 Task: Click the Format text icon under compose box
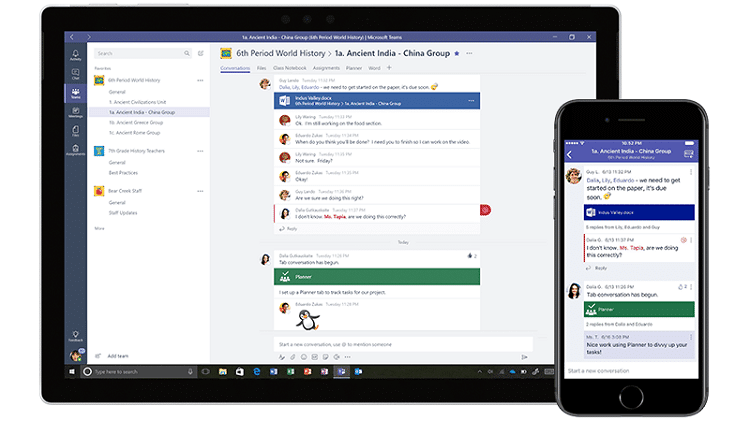point(282,357)
